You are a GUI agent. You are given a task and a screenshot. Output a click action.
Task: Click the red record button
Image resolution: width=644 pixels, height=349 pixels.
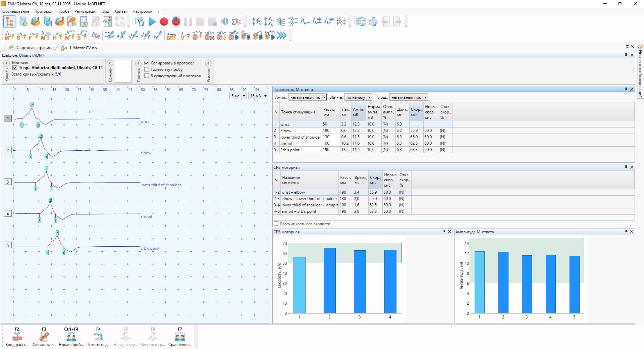tap(164, 22)
